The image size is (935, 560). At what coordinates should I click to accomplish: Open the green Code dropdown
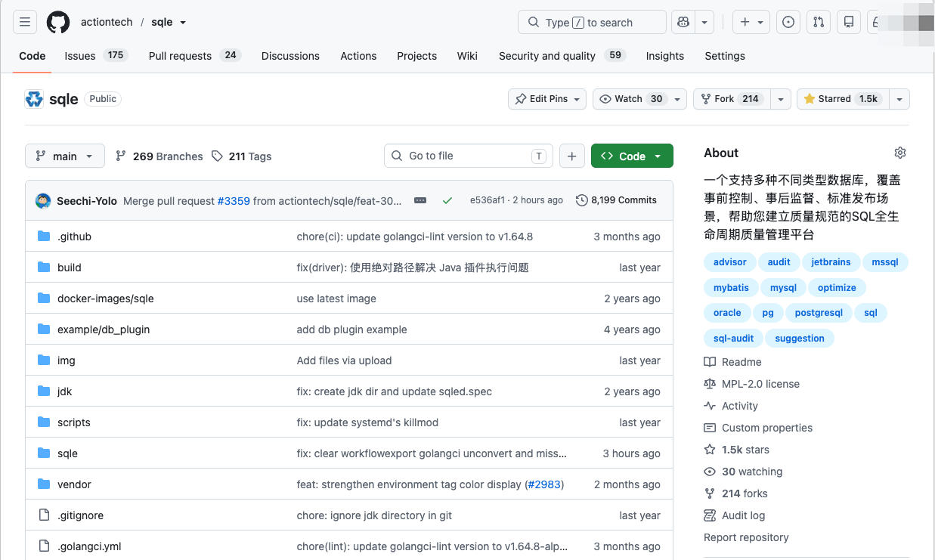[632, 156]
